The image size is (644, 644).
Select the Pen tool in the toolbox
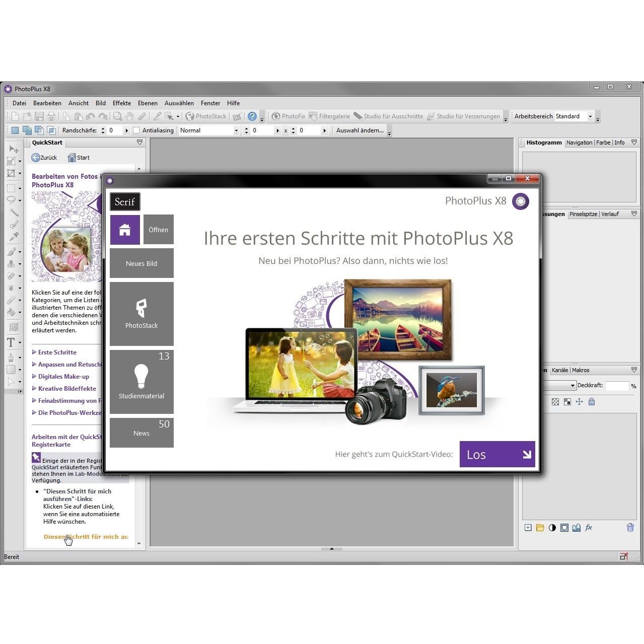11,357
